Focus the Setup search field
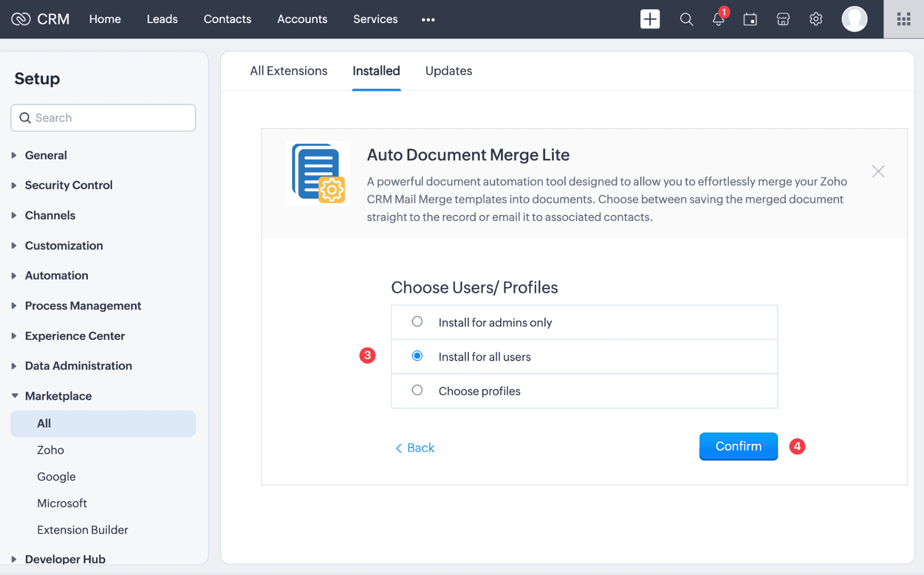Viewport: 924px width, 575px height. tap(103, 118)
